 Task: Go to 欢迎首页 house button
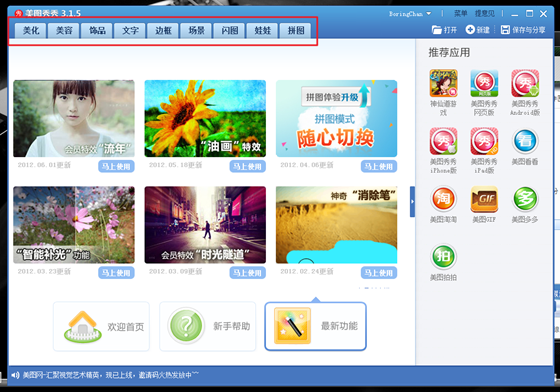coord(101,326)
